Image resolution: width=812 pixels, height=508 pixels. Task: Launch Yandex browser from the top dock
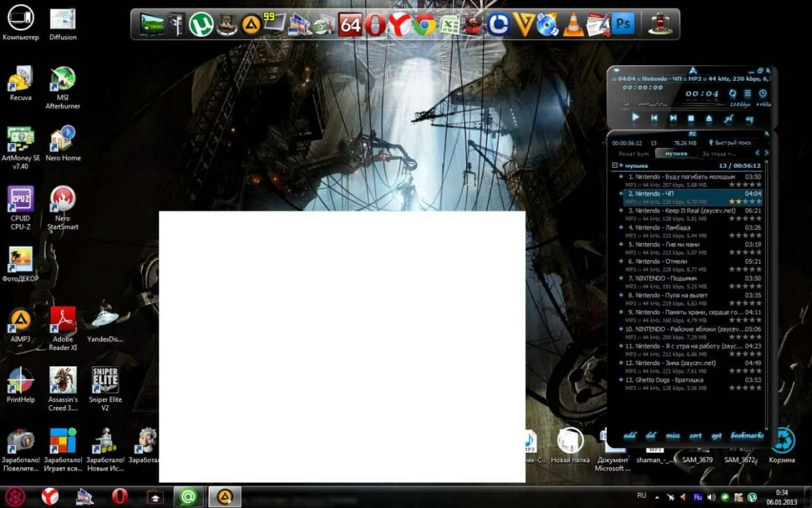(x=399, y=25)
